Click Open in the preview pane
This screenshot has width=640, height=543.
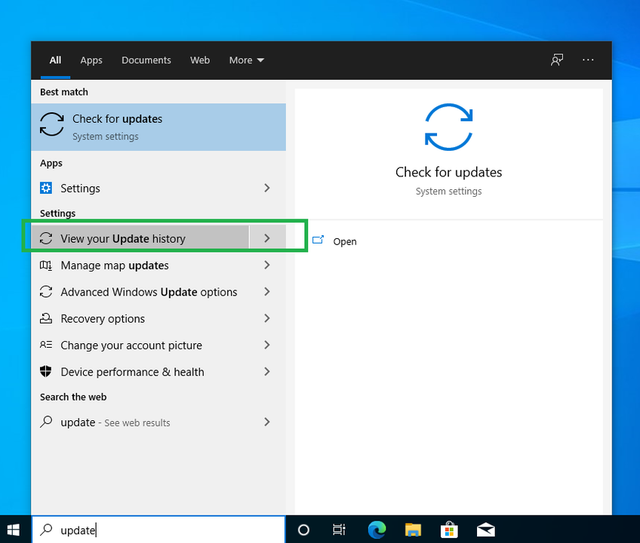[345, 241]
